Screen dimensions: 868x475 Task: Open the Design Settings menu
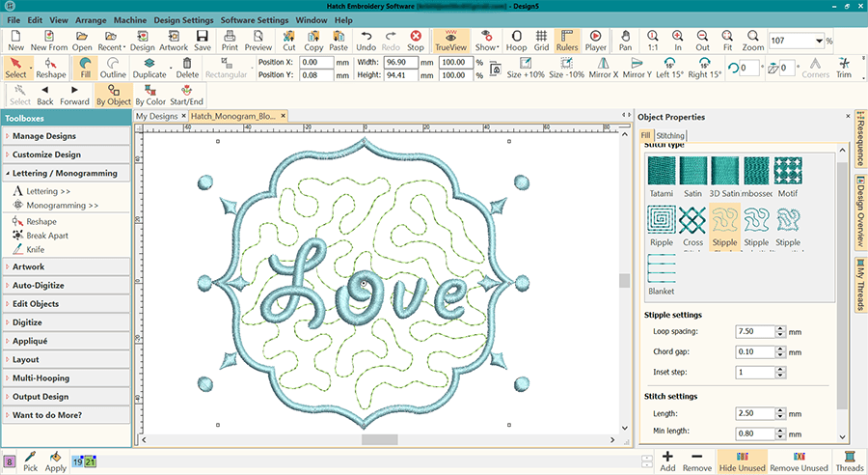(x=182, y=19)
